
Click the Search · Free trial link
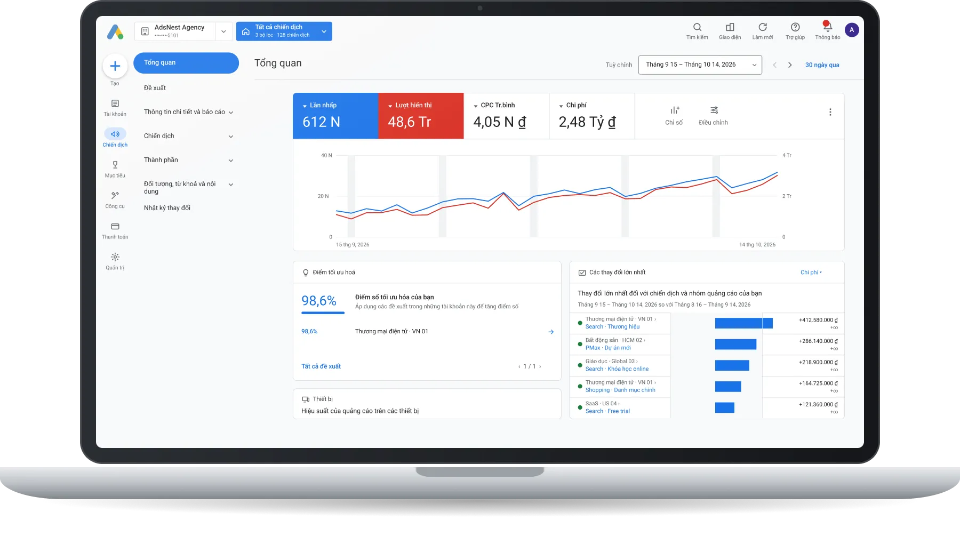(607, 411)
